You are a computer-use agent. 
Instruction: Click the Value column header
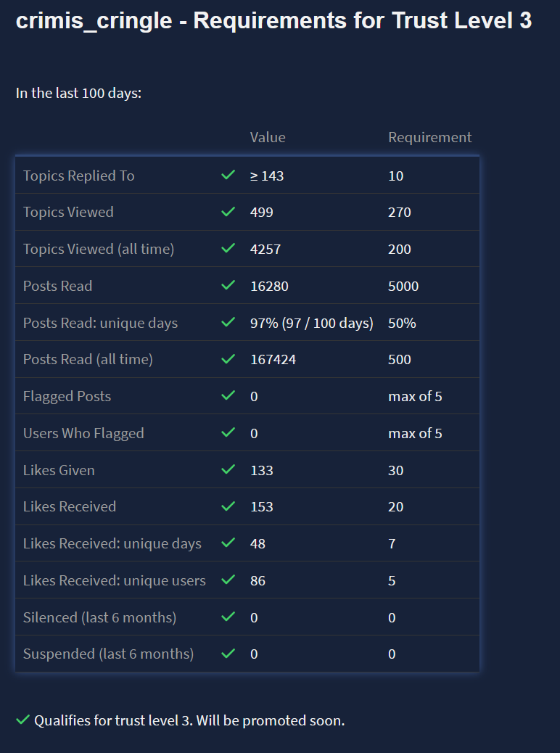pyautogui.click(x=268, y=137)
